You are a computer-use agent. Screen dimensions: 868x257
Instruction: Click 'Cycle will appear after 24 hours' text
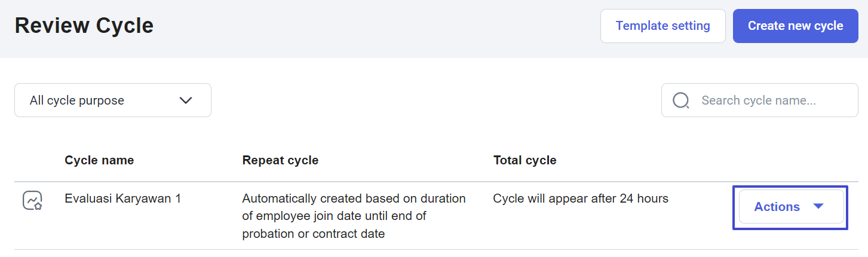[x=580, y=198]
